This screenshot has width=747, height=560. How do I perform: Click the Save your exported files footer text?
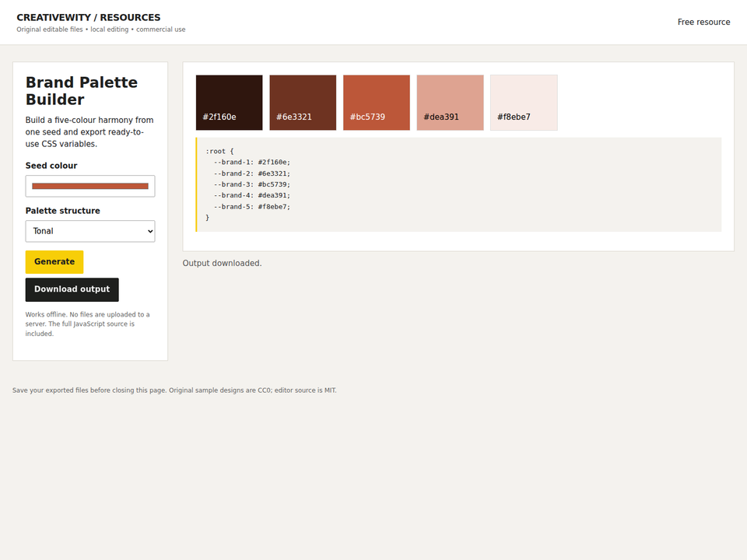(x=174, y=390)
